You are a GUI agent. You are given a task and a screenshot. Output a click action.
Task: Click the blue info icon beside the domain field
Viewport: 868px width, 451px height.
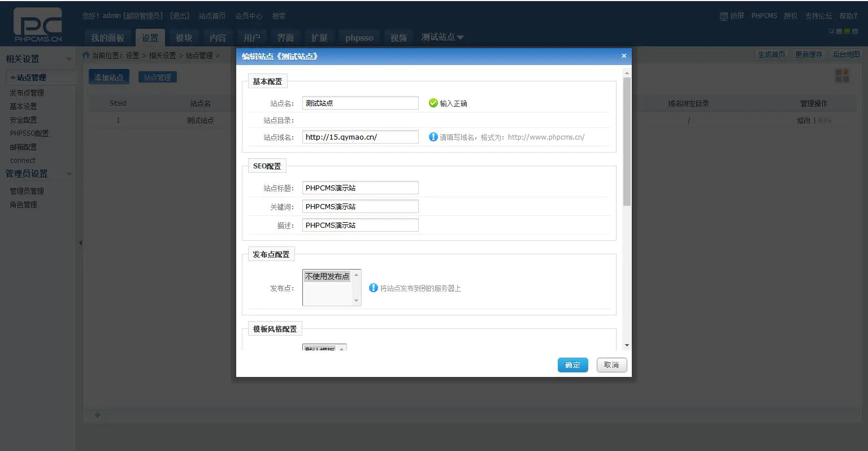click(x=433, y=137)
